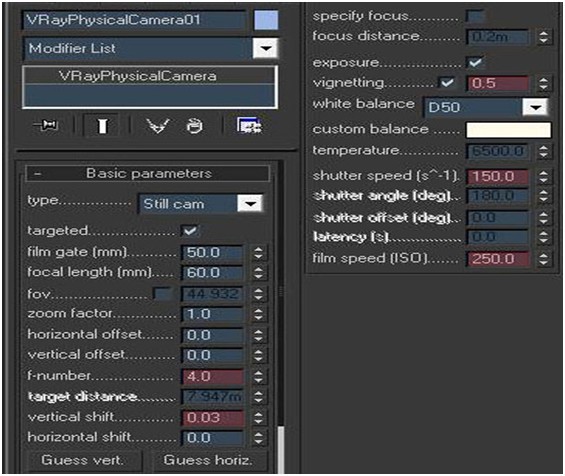Click the Pin Stack icon
This screenshot has width=565, height=476.
click(x=46, y=125)
